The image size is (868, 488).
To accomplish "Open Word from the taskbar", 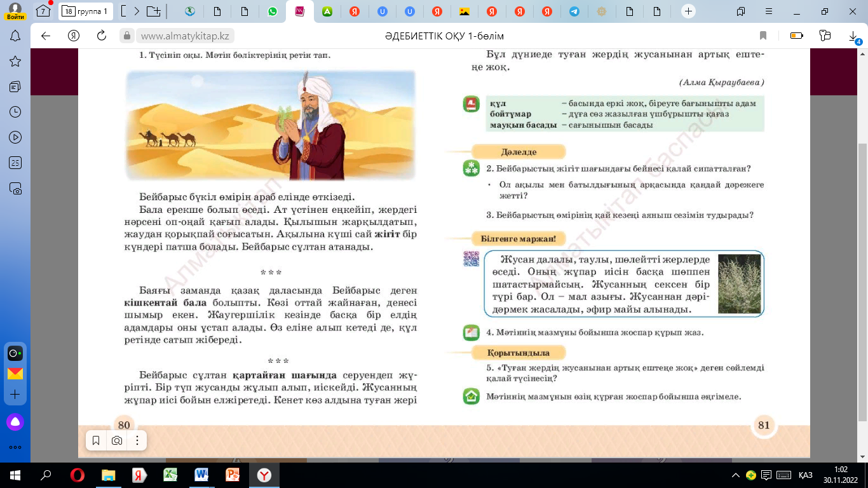I will click(201, 475).
